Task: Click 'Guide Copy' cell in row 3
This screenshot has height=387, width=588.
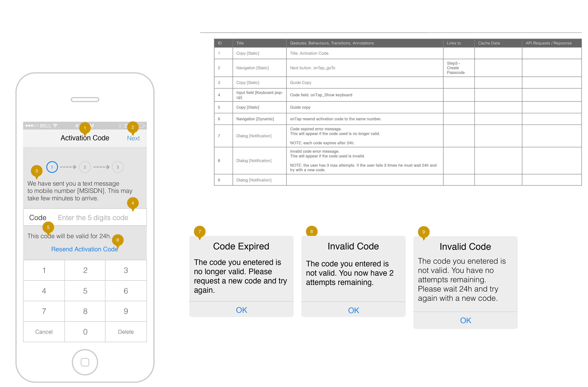Action: (x=365, y=83)
